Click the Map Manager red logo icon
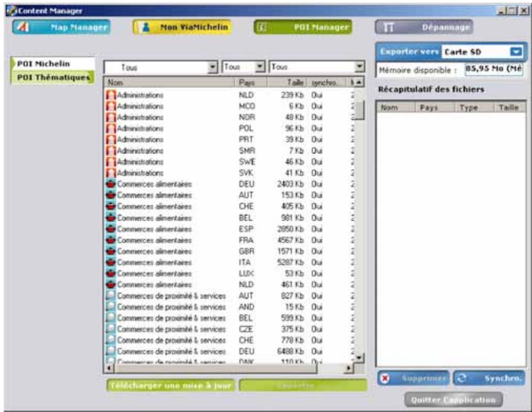 click(23, 27)
